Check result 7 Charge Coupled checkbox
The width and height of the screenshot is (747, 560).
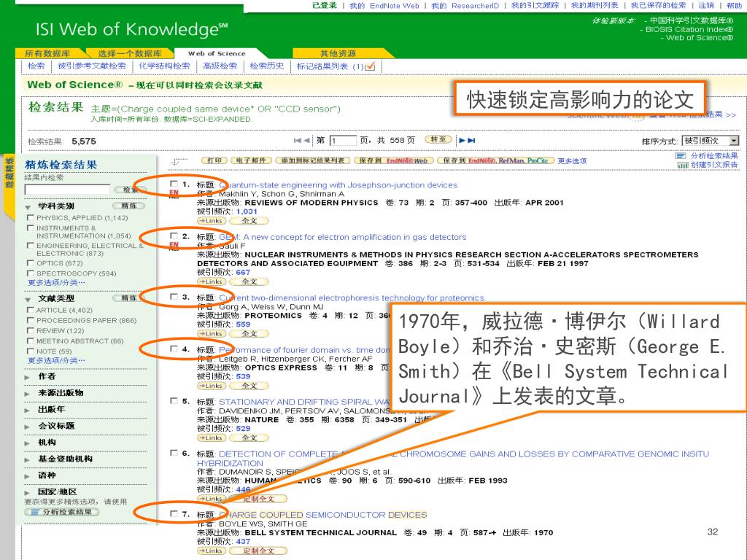point(174,514)
